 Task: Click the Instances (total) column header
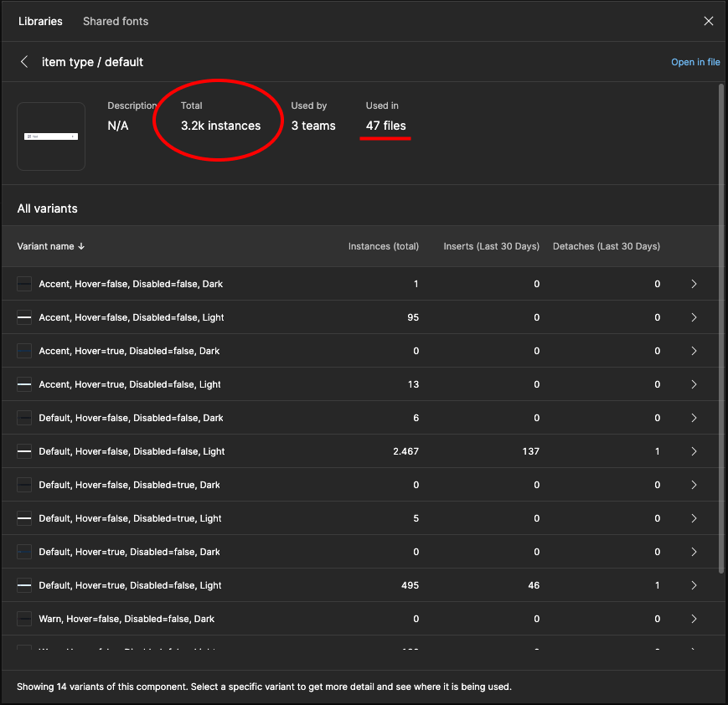[383, 246]
